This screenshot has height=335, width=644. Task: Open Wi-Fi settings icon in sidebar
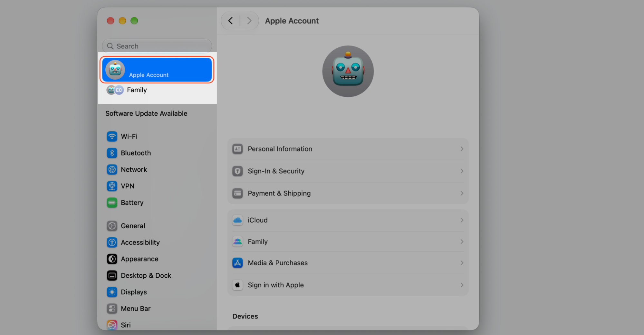pyautogui.click(x=112, y=136)
